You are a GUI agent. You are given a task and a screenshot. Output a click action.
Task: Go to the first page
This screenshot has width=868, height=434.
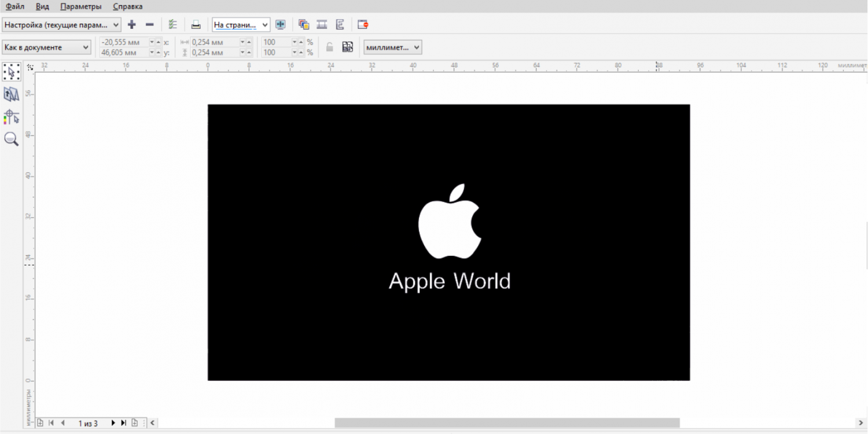(x=50, y=423)
